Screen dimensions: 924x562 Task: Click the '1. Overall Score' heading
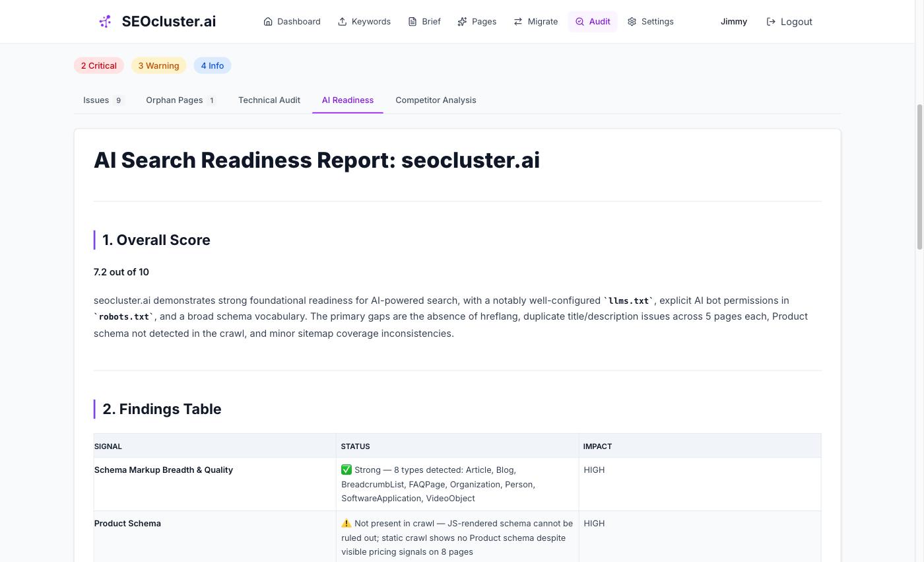156,240
